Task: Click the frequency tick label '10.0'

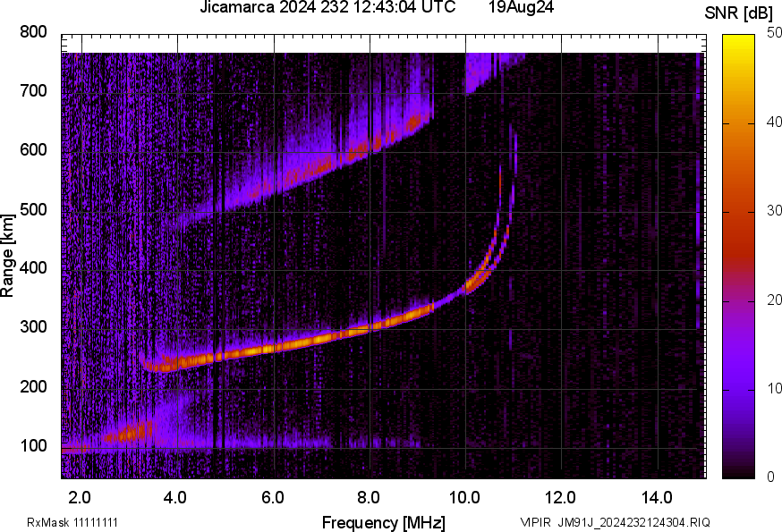Action: 464,497
